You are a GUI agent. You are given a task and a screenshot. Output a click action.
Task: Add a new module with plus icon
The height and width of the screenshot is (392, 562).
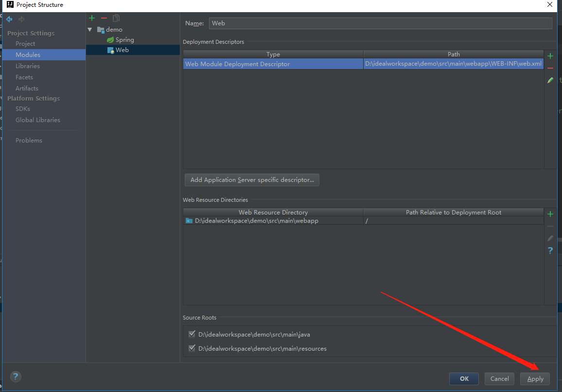coord(92,18)
